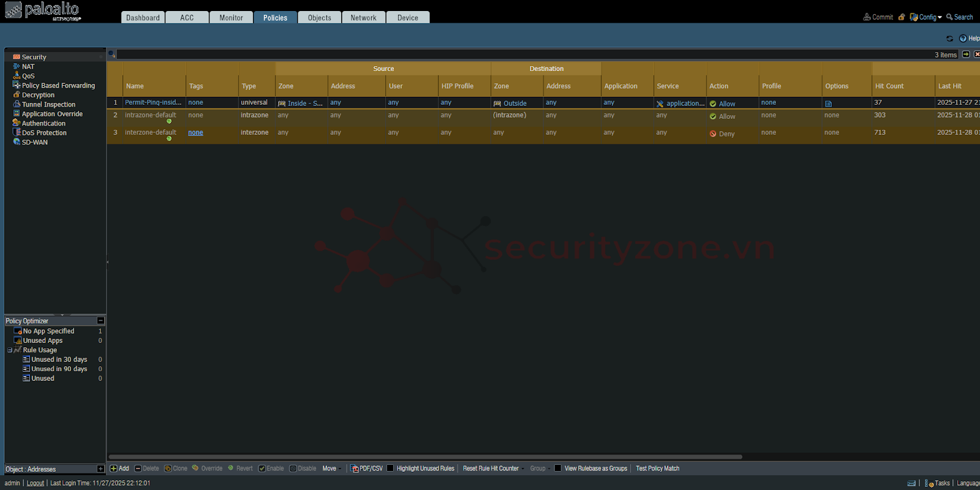The height and width of the screenshot is (490, 980).
Task: Open the Move dropdown in bottom toolbar
Action: pos(331,469)
